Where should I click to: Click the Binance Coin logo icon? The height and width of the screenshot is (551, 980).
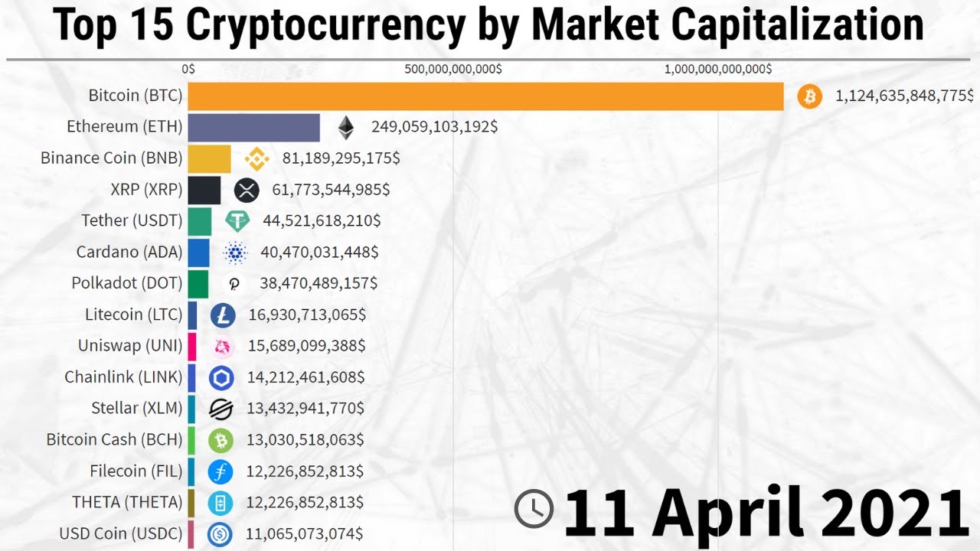[x=256, y=158]
